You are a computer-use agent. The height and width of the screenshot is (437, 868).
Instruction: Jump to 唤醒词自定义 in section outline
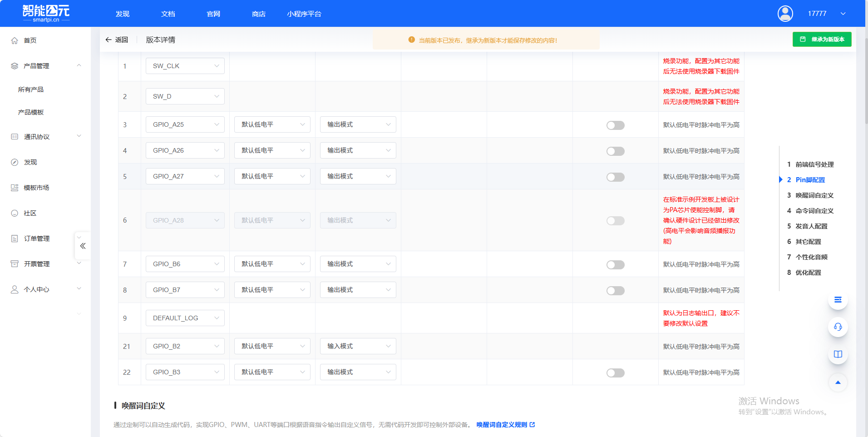tap(814, 195)
